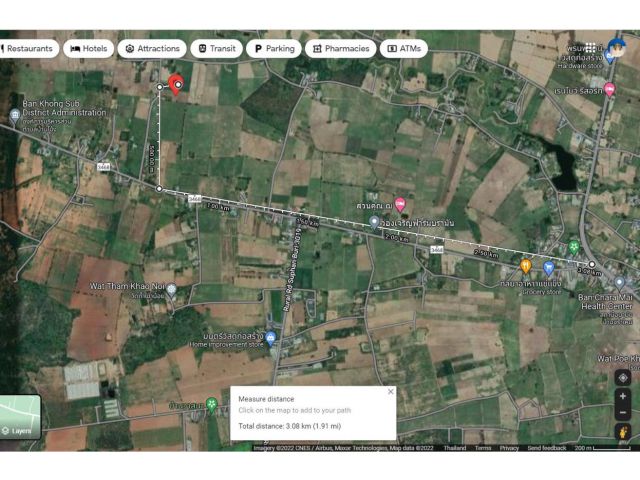Filter map by Restaurants
Viewport: 640px width, 480px height.
coord(28,48)
